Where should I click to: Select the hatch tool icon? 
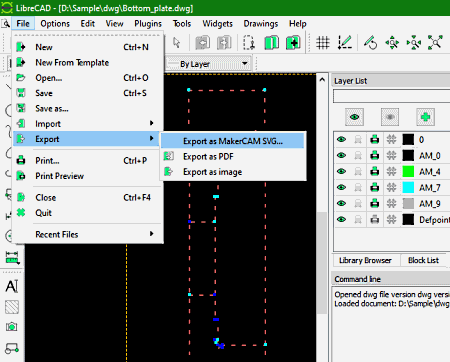[x=12, y=307]
